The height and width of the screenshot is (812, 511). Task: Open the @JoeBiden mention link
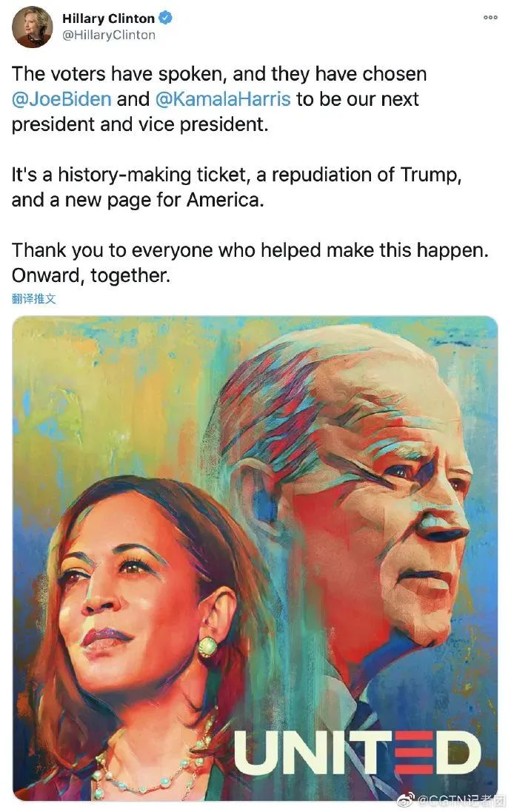pyautogui.click(x=61, y=99)
